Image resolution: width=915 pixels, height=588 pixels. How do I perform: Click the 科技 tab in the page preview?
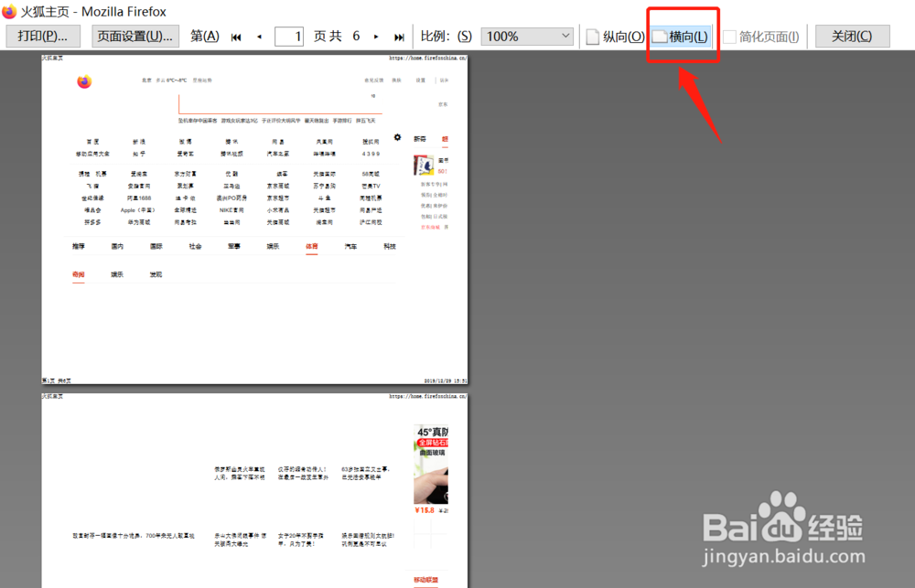point(389,246)
